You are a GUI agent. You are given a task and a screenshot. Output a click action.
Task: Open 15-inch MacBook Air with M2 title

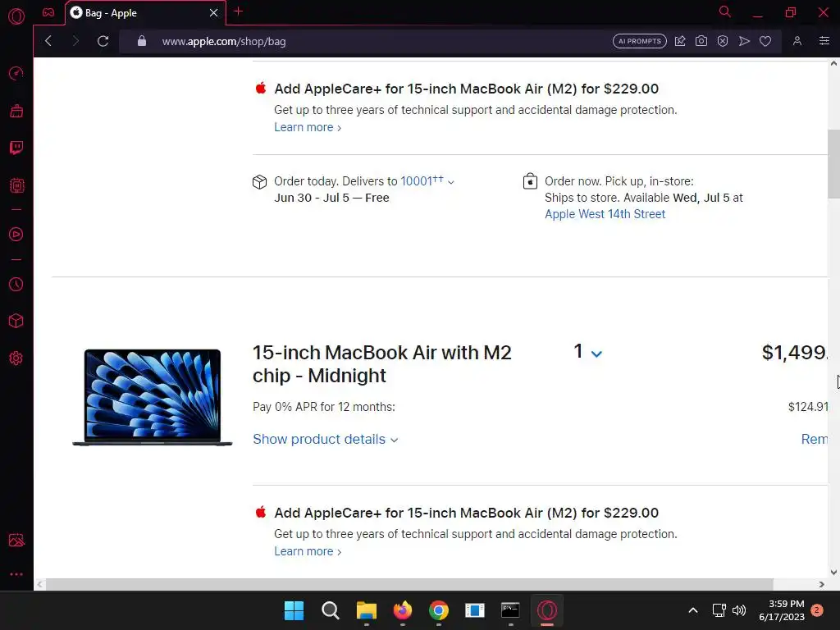tap(382, 364)
